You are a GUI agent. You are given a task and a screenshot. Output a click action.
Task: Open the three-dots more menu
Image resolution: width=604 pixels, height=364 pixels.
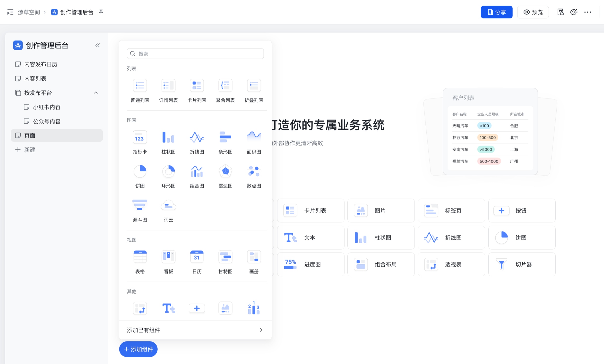pyautogui.click(x=587, y=12)
